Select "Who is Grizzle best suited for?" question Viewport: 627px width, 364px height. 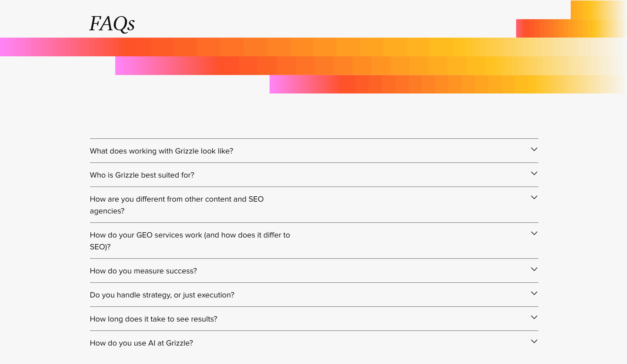point(142,175)
